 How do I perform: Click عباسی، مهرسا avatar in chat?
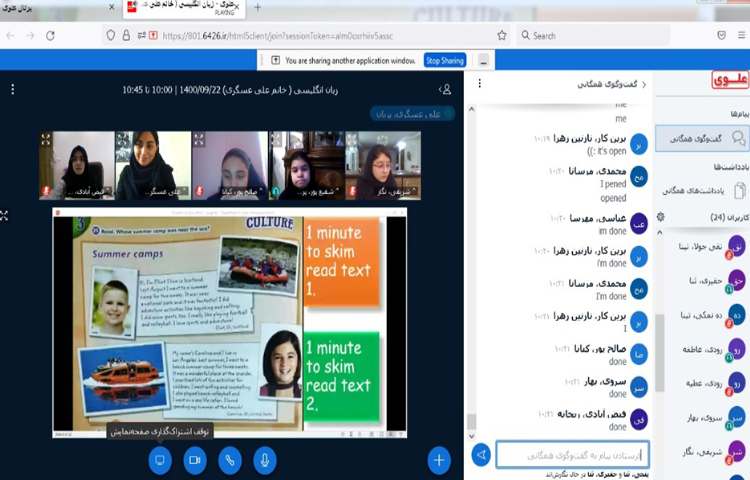click(639, 224)
